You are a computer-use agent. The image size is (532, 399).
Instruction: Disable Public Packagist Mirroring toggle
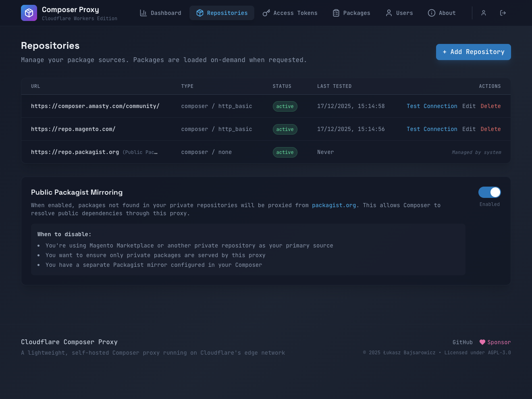point(489,192)
